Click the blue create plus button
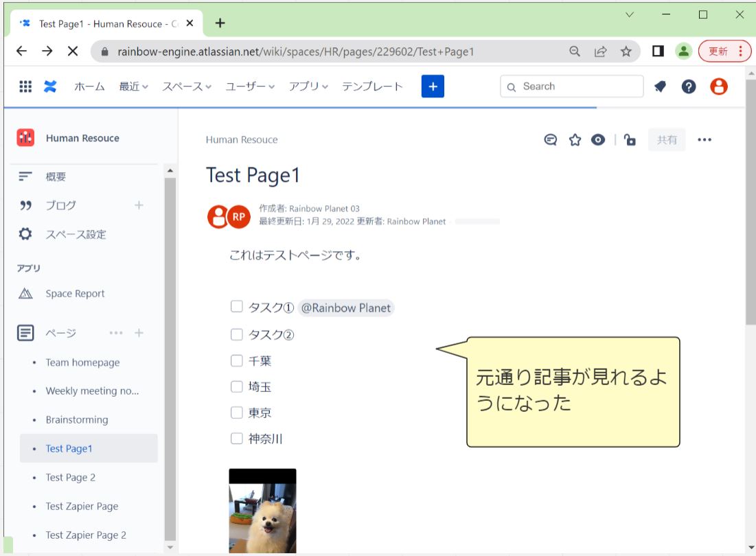756x556 pixels. tap(433, 86)
